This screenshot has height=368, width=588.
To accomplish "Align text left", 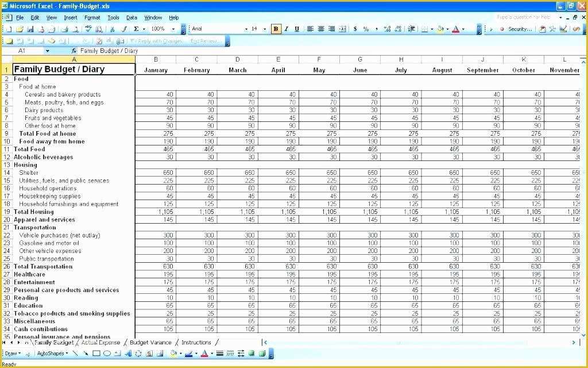I will pos(310,29).
